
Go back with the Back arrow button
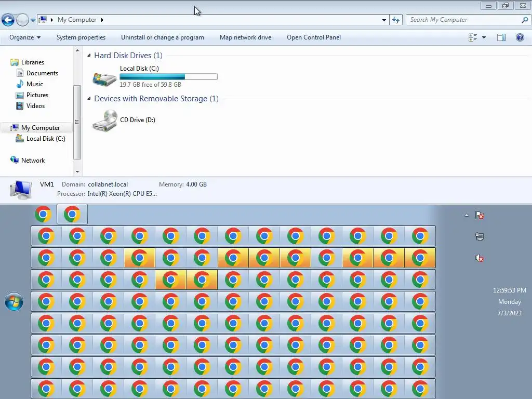[x=8, y=20]
